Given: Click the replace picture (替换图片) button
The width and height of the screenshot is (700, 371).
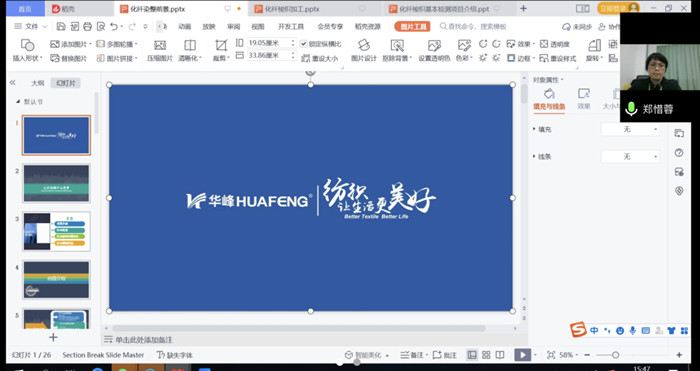Looking at the screenshot, I should pos(69,58).
